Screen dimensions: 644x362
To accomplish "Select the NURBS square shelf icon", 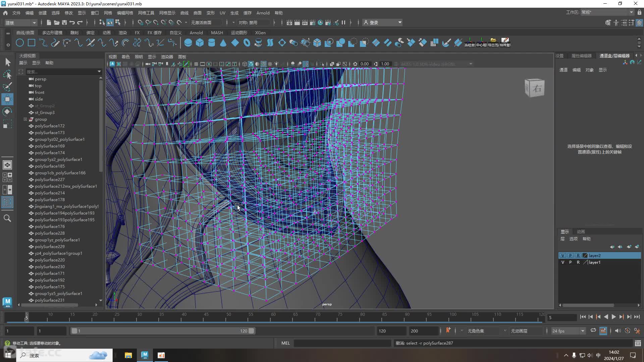I will coord(32,43).
